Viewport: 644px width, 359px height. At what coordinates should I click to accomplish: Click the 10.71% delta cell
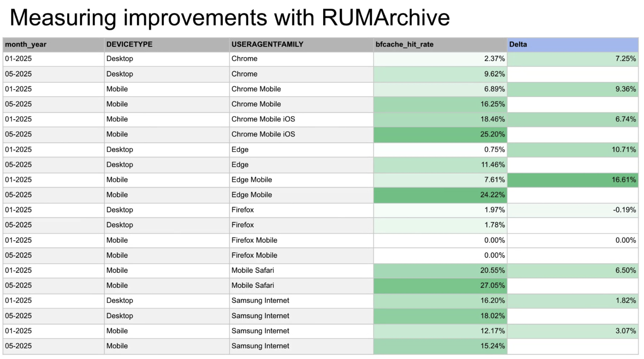click(573, 150)
